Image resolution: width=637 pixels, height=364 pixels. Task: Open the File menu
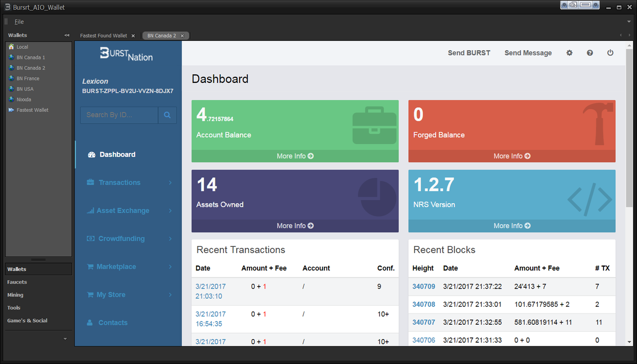[19, 22]
